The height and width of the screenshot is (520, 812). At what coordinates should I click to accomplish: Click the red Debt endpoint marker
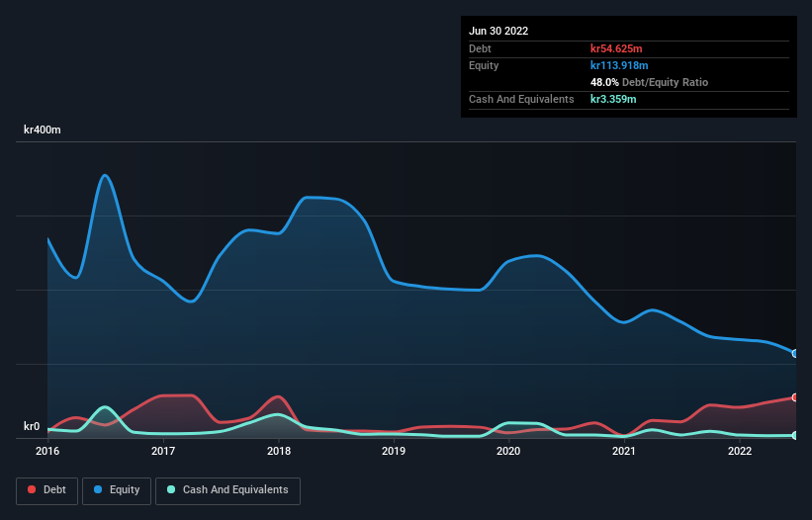[795, 397]
